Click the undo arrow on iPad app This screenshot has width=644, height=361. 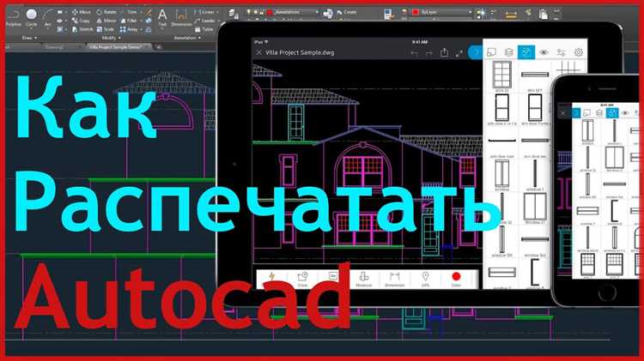click(x=414, y=53)
